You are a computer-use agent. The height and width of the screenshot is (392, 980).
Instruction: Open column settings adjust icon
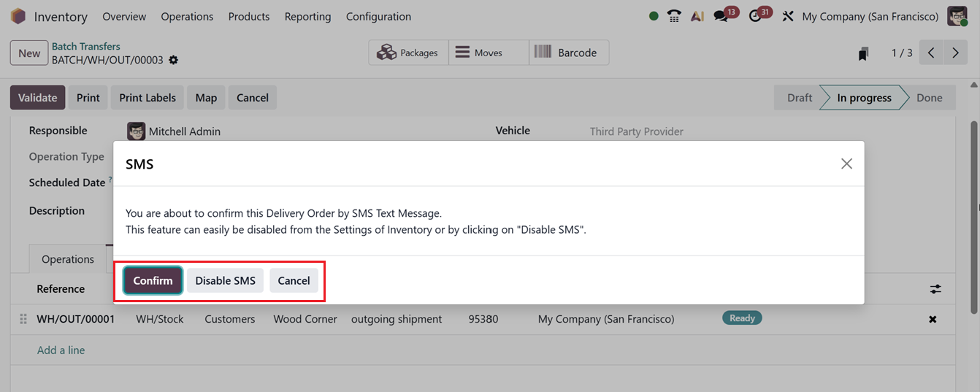point(935,289)
